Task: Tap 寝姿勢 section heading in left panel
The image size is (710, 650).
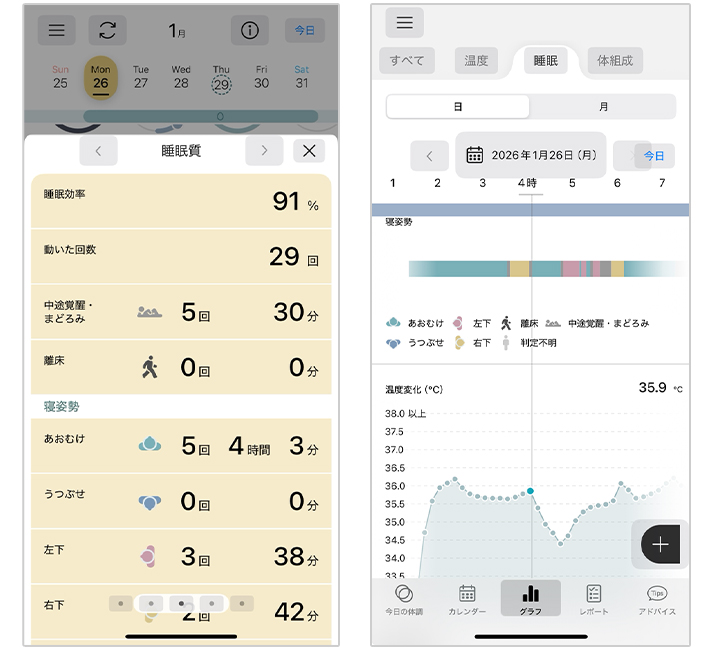Action: 62,406
